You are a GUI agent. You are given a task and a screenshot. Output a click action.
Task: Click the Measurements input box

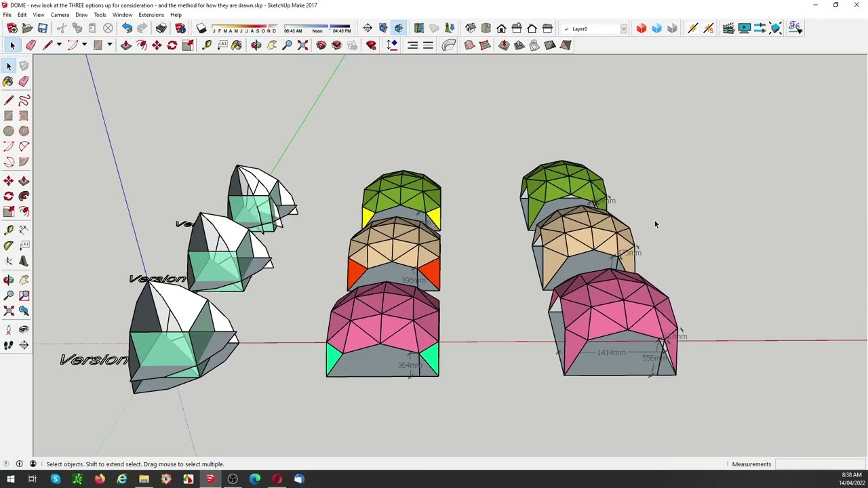pyautogui.click(x=821, y=464)
